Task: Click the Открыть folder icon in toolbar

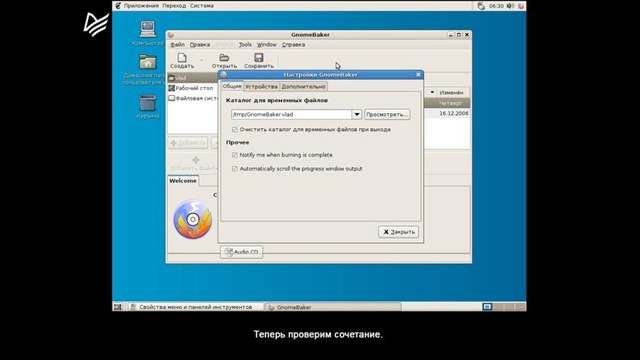Action: 224,58
